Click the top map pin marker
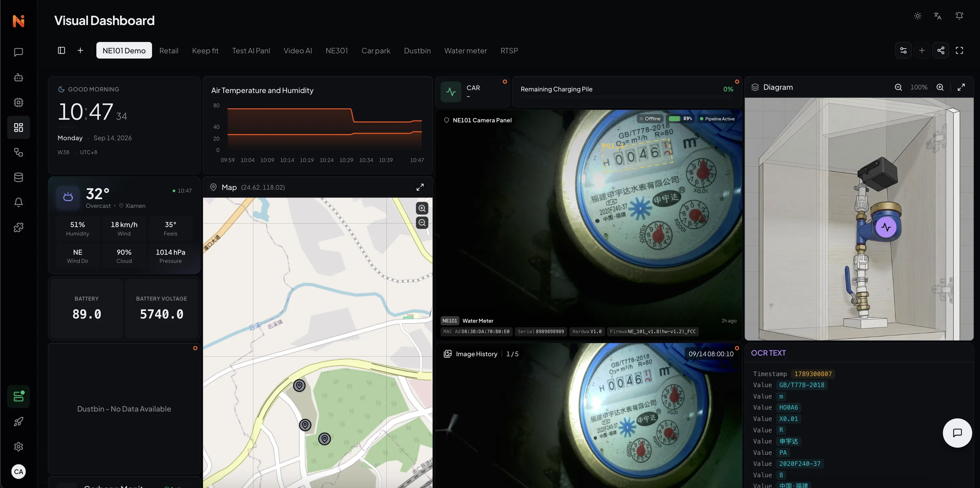 [300, 386]
